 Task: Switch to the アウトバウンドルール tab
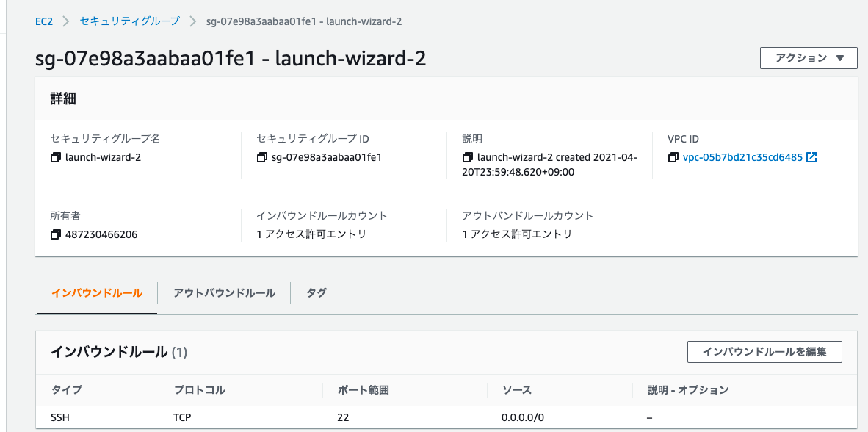pyautogui.click(x=224, y=293)
